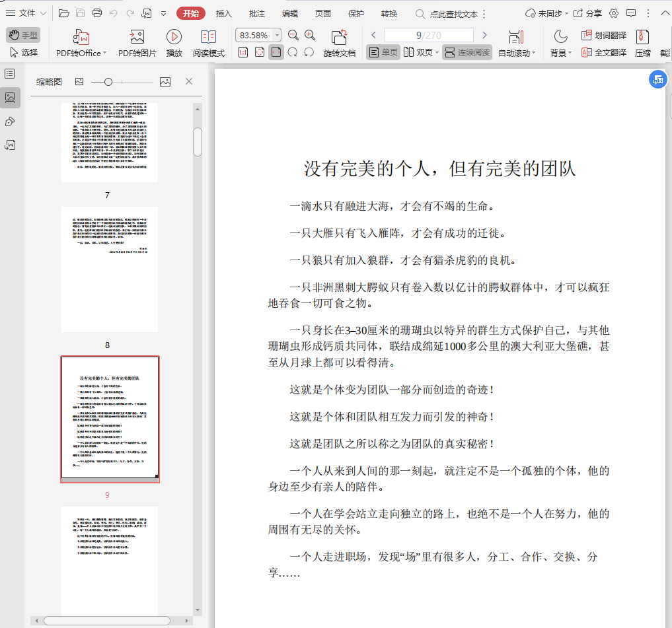Click the 旋转文档 rotate document button
Image resolution: width=672 pixels, height=628 pixels.
click(x=340, y=44)
